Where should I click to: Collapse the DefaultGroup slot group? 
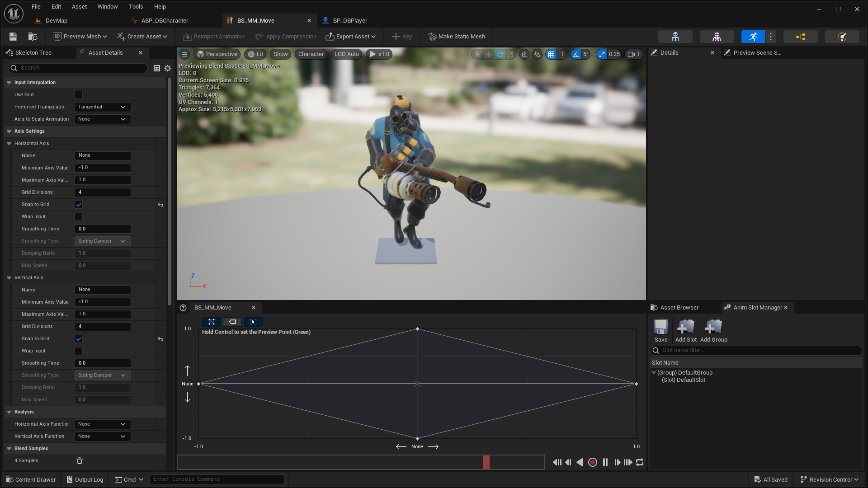pos(654,373)
